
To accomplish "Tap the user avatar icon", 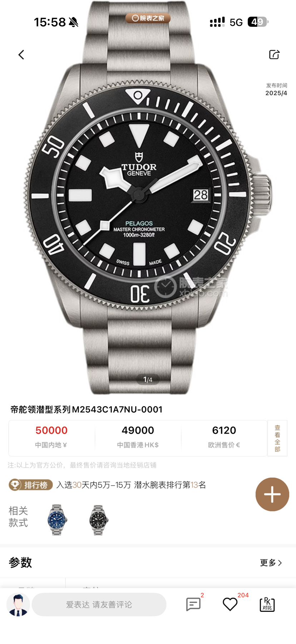I will [18, 604].
